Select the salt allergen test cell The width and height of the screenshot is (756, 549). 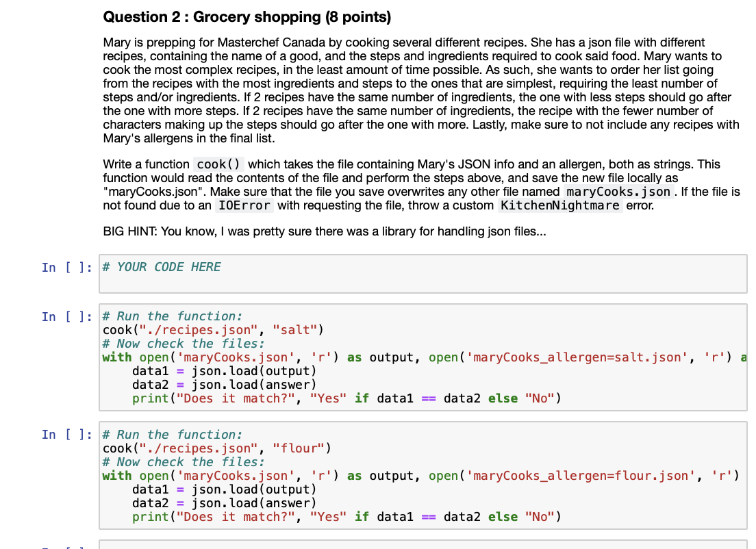423,357
